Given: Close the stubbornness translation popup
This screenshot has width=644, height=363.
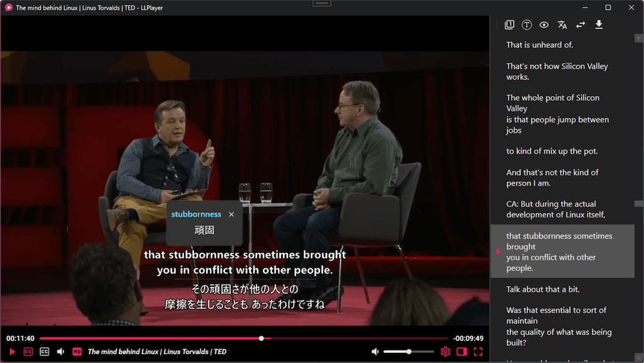Looking at the screenshot, I should pyautogui.click(x=231, y=214).
